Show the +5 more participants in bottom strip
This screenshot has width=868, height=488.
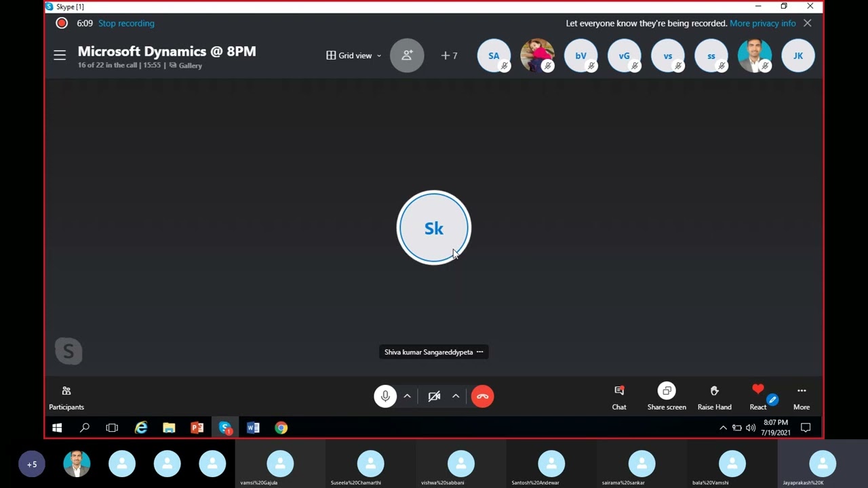[32, 464]
